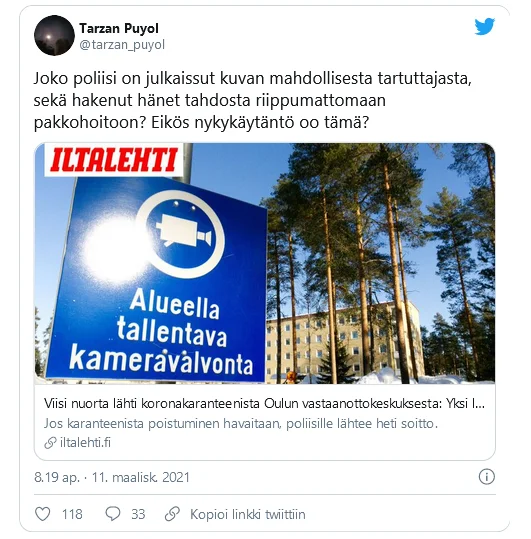
Task: Click the Twitter bird logo
Action: (485, 26)
